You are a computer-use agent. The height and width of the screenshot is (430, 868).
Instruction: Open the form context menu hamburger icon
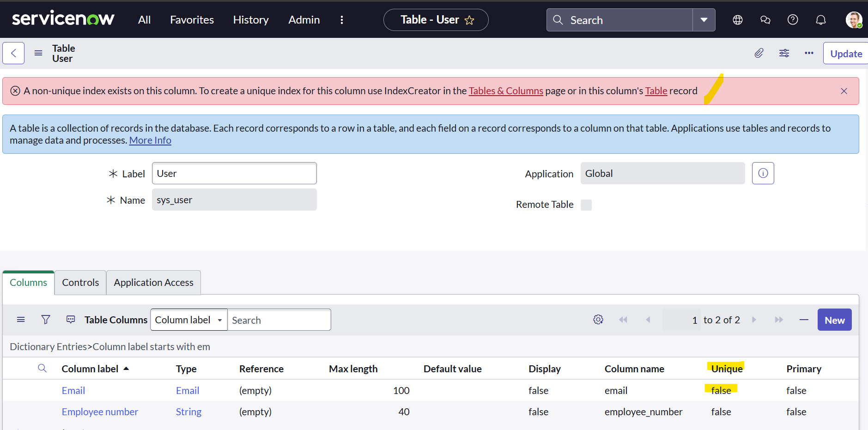click(x=38, y=53)
